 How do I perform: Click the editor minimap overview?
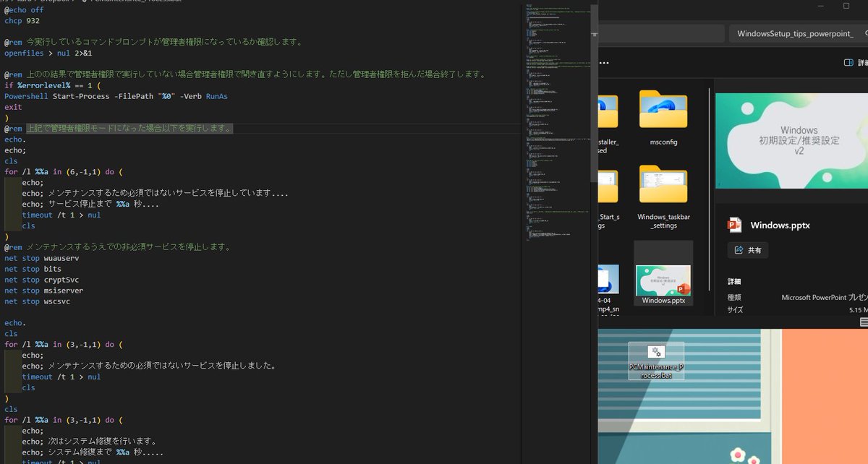[x=558, y=123]
